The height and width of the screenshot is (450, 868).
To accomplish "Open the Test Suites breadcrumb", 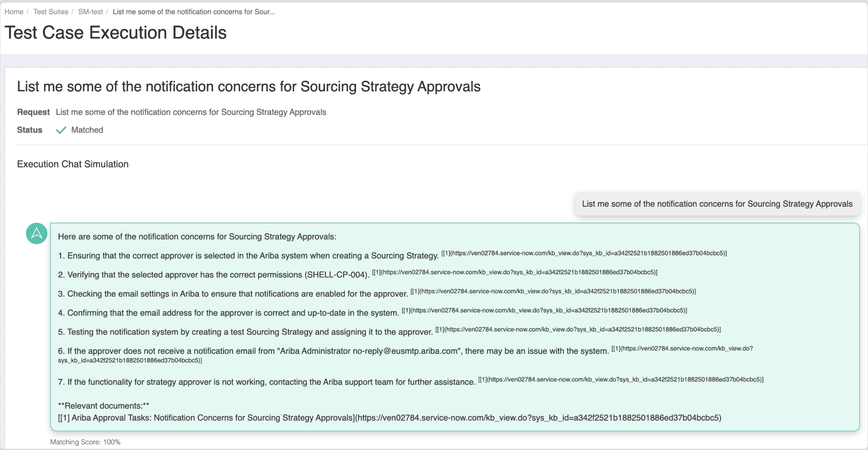I will coord(51,12).
